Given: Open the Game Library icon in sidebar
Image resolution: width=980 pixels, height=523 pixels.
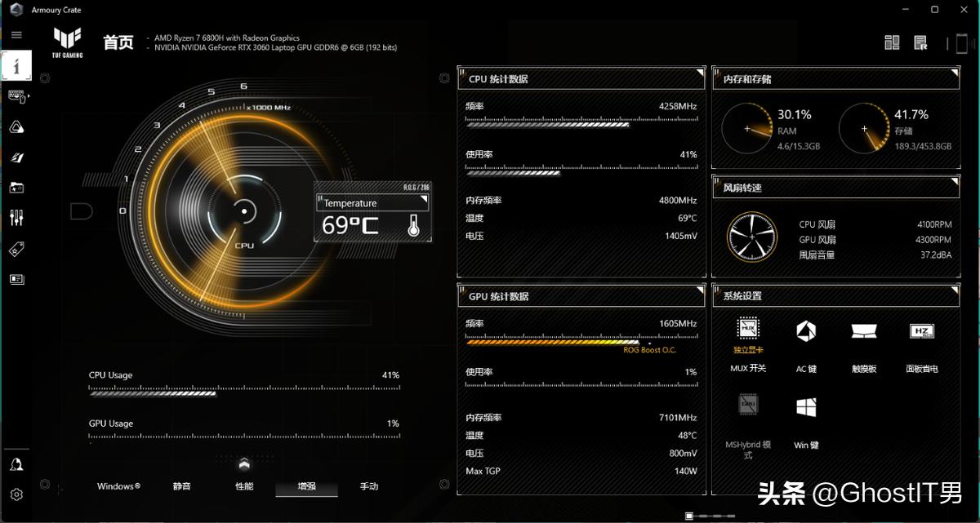Looking at the screenshot, I should pyautogui.click(x=16, y=188).
